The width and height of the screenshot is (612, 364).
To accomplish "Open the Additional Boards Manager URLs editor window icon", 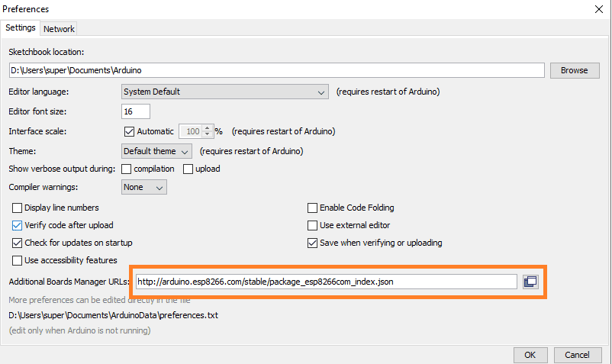I will pyautogui.click(x=530, y=282).
